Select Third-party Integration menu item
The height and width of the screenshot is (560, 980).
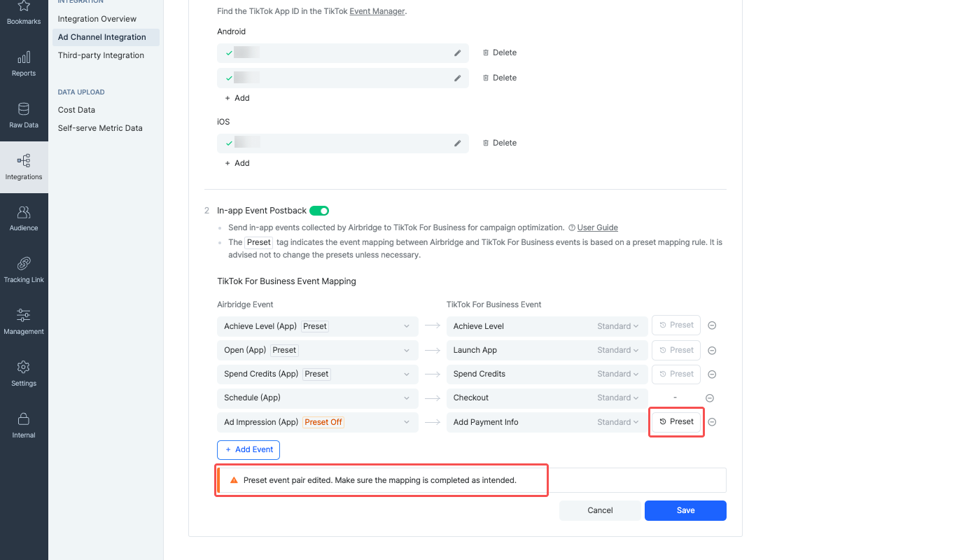point(101,55)
